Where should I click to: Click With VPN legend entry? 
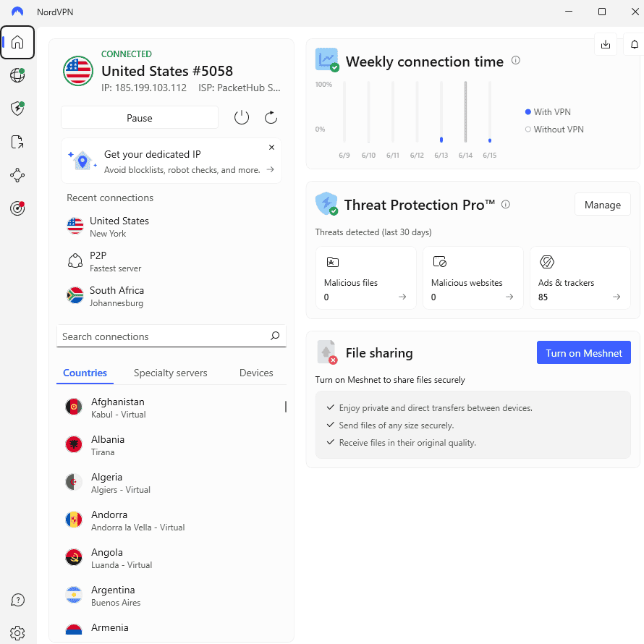[x=548, y=111]
